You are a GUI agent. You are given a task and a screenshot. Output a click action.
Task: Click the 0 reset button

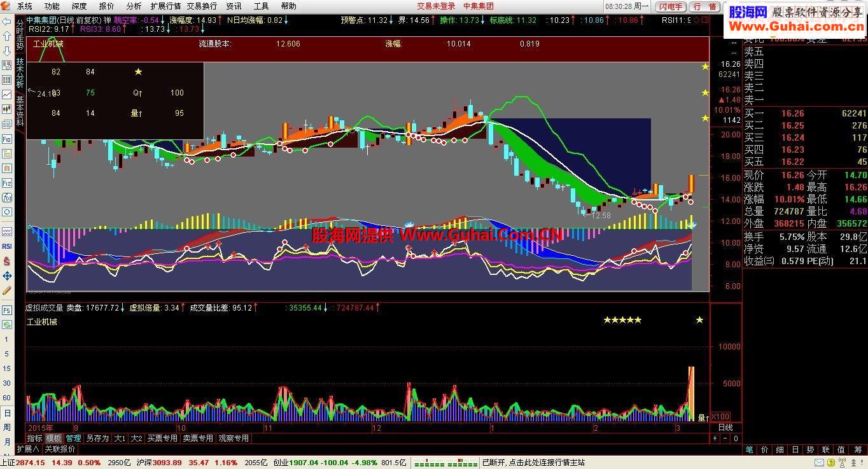coord(736,438)
